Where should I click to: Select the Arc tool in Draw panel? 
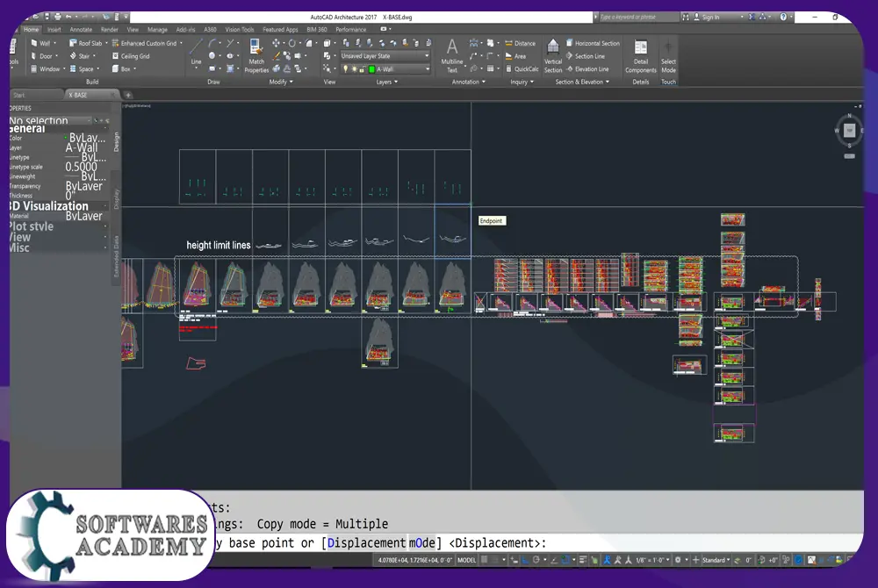pyautogui.click(x=212, y=43)
